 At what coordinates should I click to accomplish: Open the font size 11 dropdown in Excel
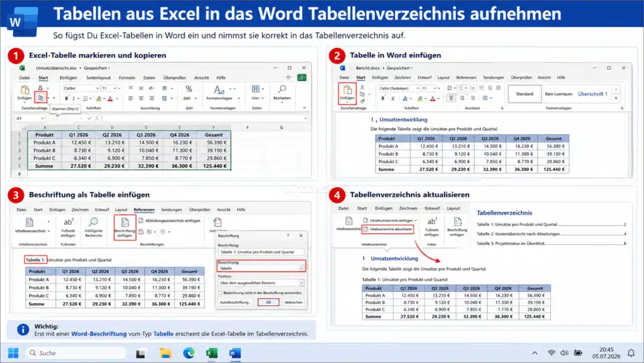[x=114, y=88]
